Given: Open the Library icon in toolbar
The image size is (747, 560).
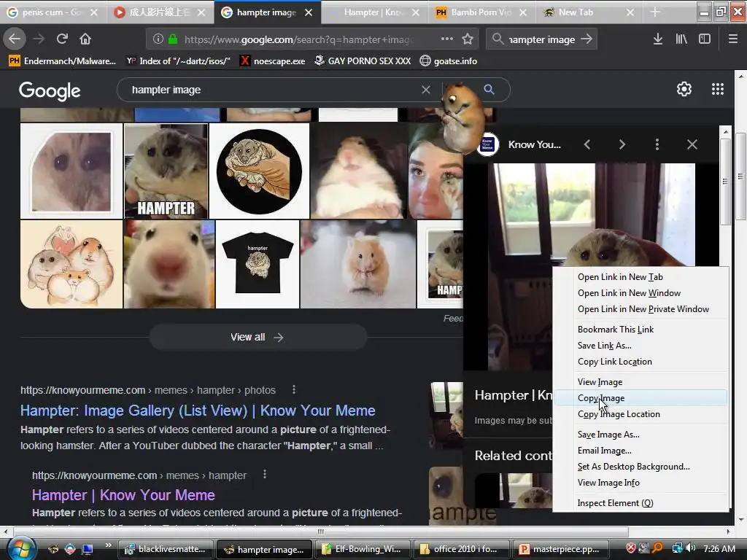Looking at the screenshot, I should tap(681, 39).
